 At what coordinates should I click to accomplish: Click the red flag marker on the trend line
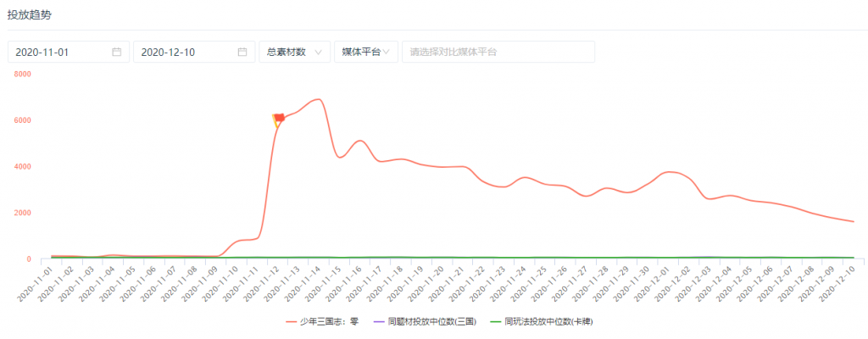point(278,119)
